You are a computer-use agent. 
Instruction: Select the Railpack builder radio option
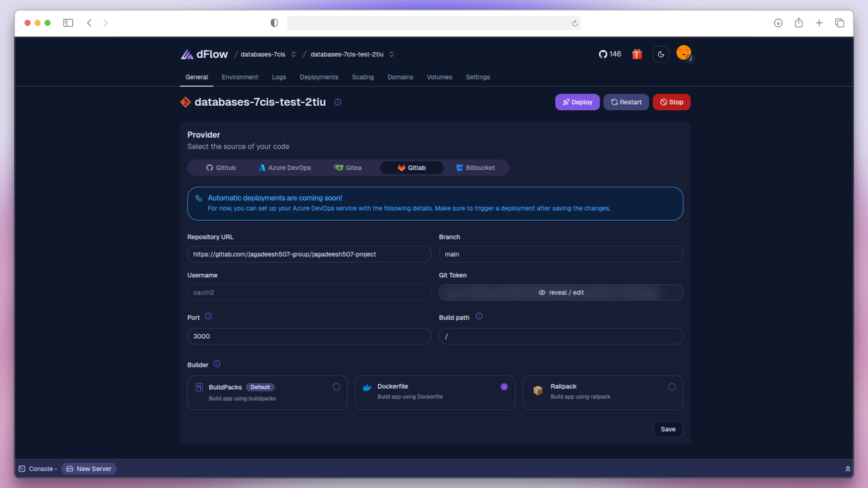click(672, 387)
